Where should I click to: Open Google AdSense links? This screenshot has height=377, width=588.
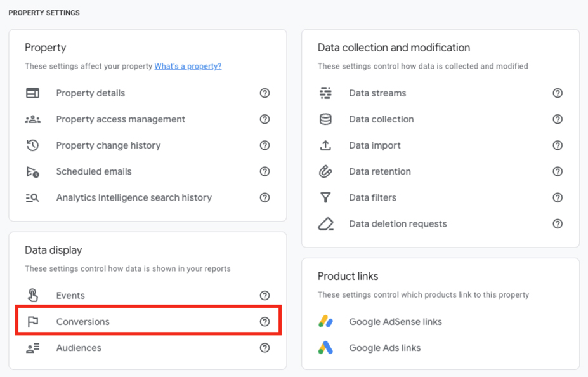(396, 322)
